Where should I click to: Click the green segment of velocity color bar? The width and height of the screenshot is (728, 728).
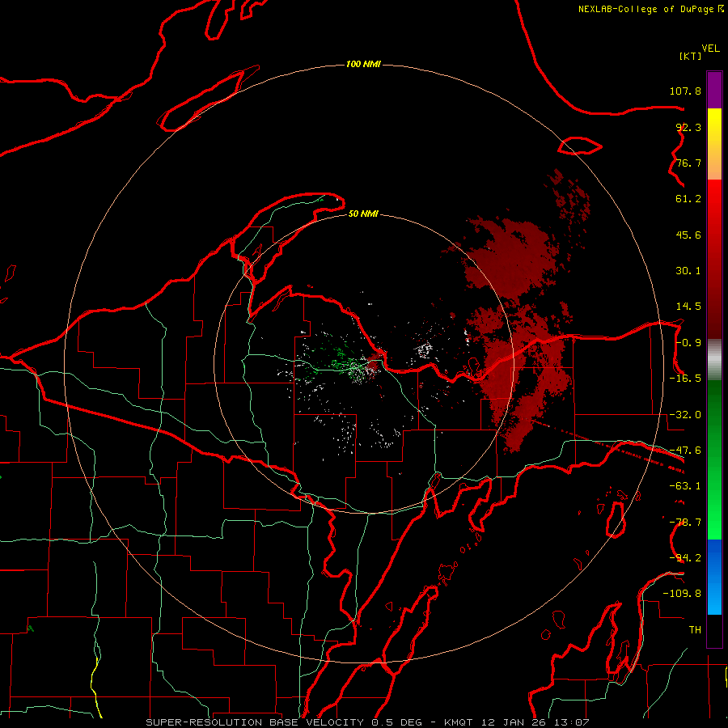714,459
